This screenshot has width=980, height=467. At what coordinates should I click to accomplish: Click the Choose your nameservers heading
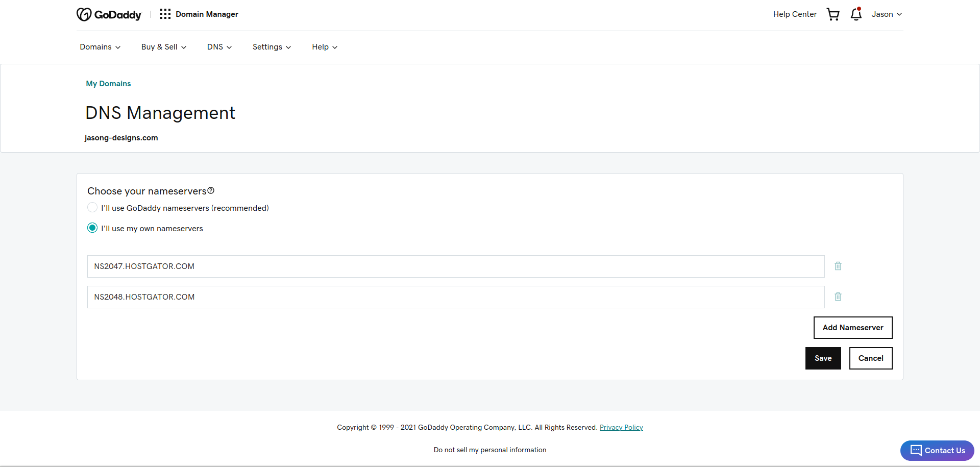[147, 191]
